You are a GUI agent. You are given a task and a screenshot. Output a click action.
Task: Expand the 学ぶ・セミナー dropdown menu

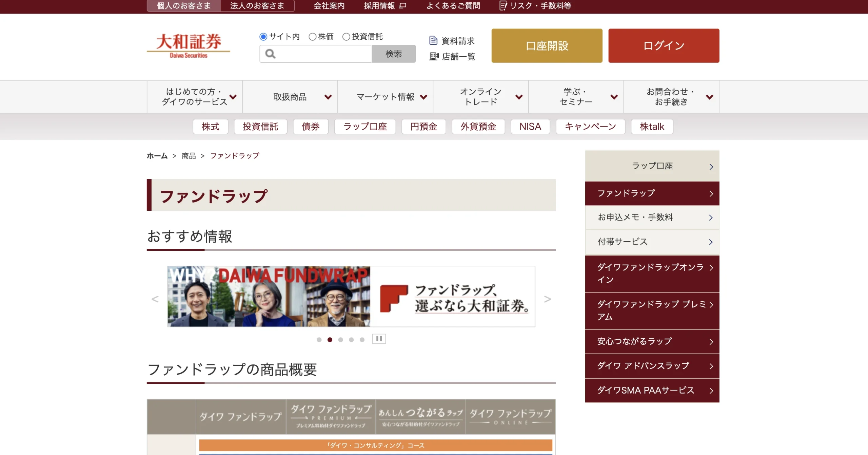click(576, 97)
